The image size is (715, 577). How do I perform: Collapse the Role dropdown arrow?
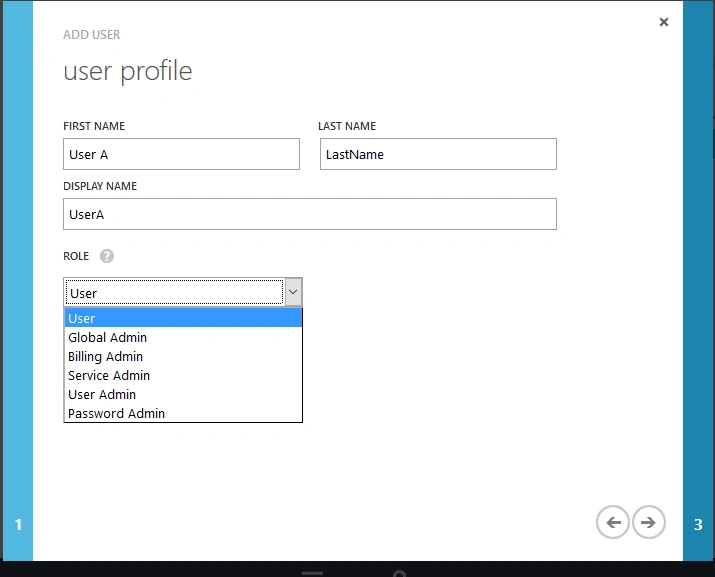coord(293,292)
